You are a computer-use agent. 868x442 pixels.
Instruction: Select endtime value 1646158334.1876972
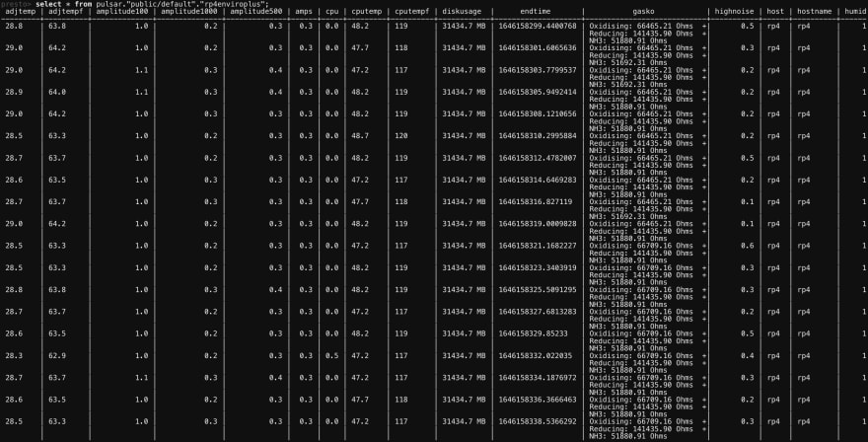pos(538,378)
